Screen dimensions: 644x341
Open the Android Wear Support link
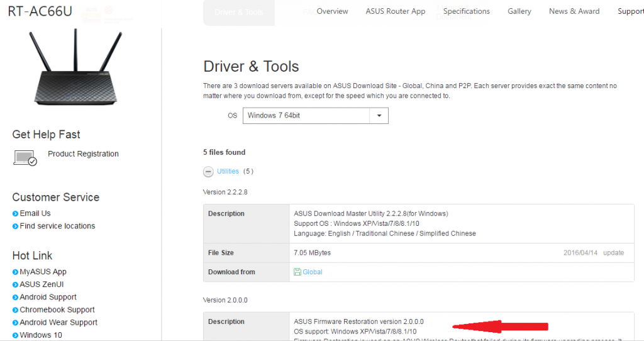coord(58,323)
